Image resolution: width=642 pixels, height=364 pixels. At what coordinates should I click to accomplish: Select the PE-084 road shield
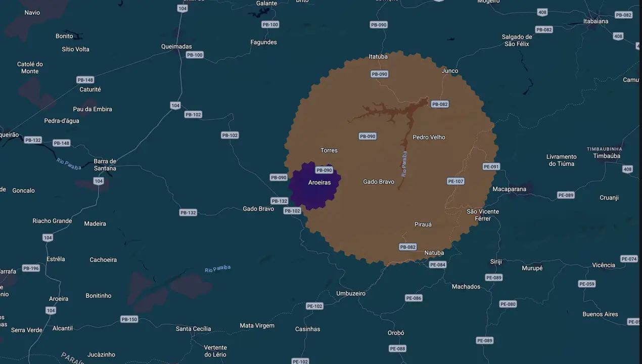[438, 265]
